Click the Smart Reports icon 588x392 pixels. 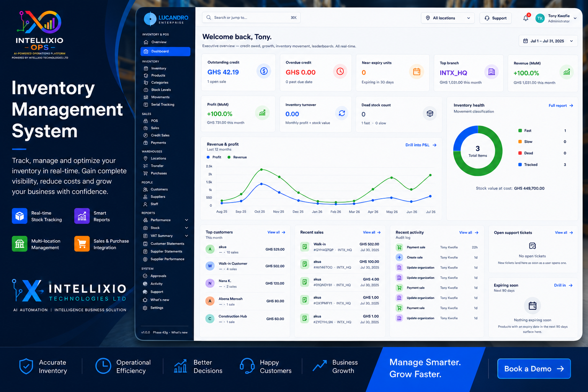point(82,216)
